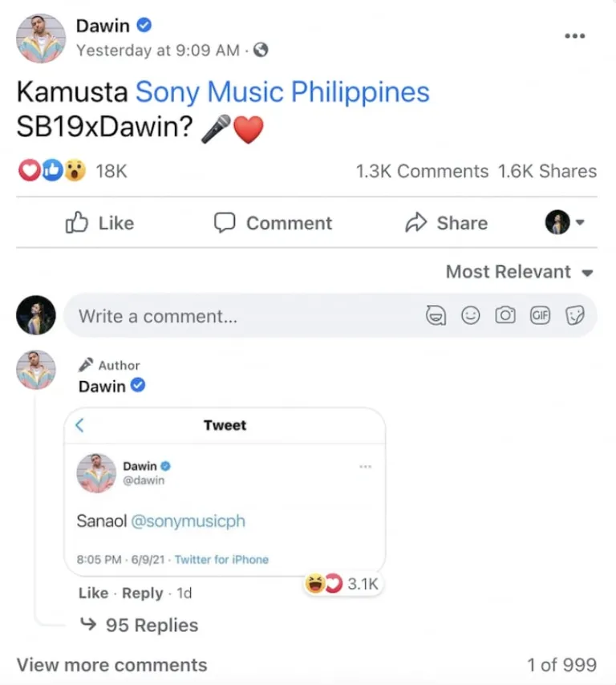Click the back arrow in the Tweet image
Viewport: 616px width, 685px height.
pyautogui.click(x=79, y=425)
